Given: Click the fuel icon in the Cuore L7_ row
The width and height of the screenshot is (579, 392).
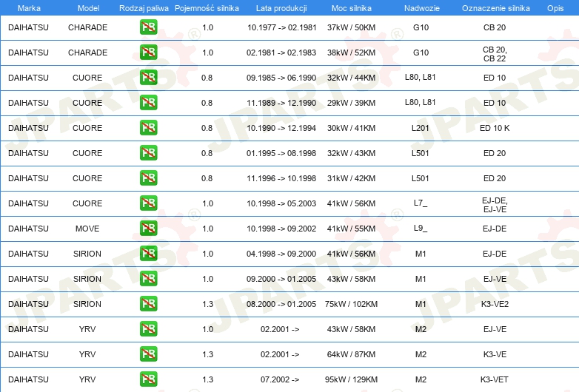Looking at the screenshot, I should (x=148, y=203).
